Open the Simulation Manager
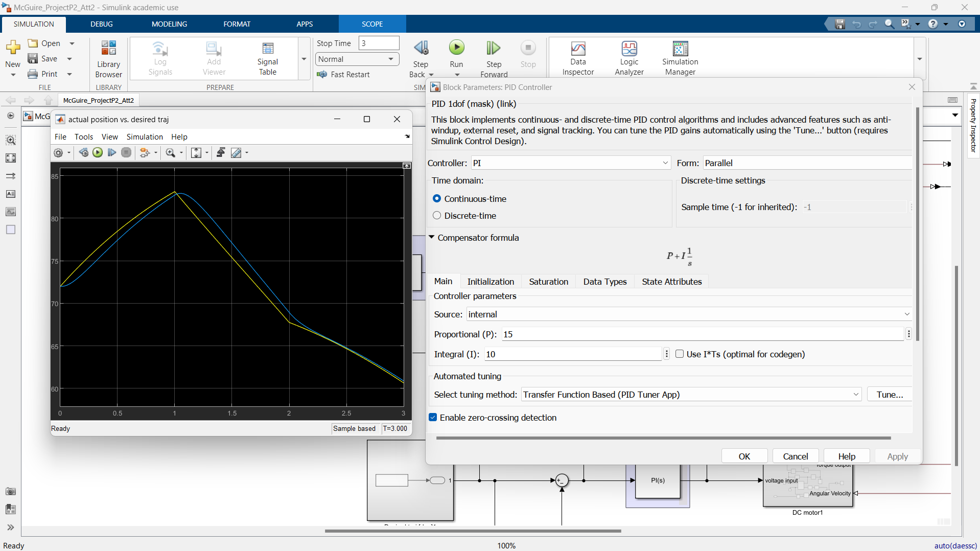Viewport: 980px width, 551px height. tap(680, 59)
